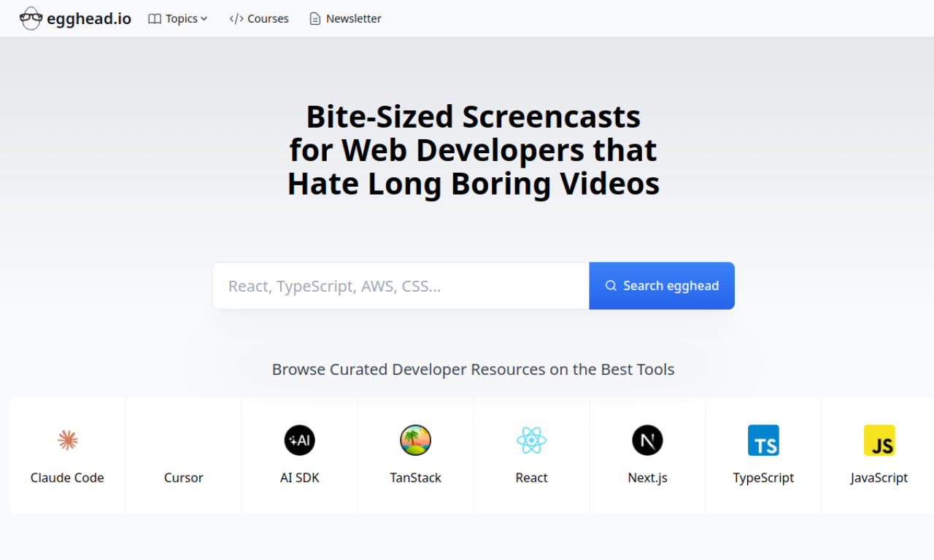The width and height of the screenshot is (934, 560).
Task: Open the JavaScript JS icon
Action: [x=879, y=440]
